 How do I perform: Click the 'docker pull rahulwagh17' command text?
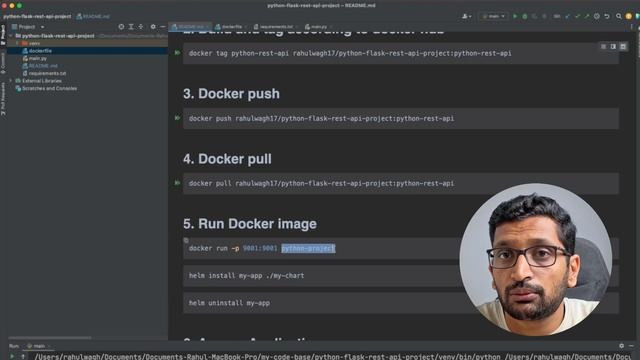pos(321,183)
